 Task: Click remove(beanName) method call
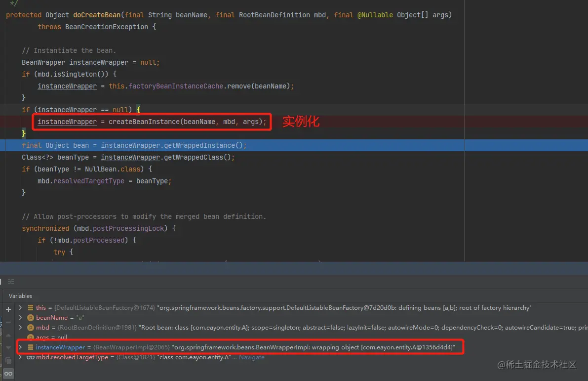(x=259, y=86)
